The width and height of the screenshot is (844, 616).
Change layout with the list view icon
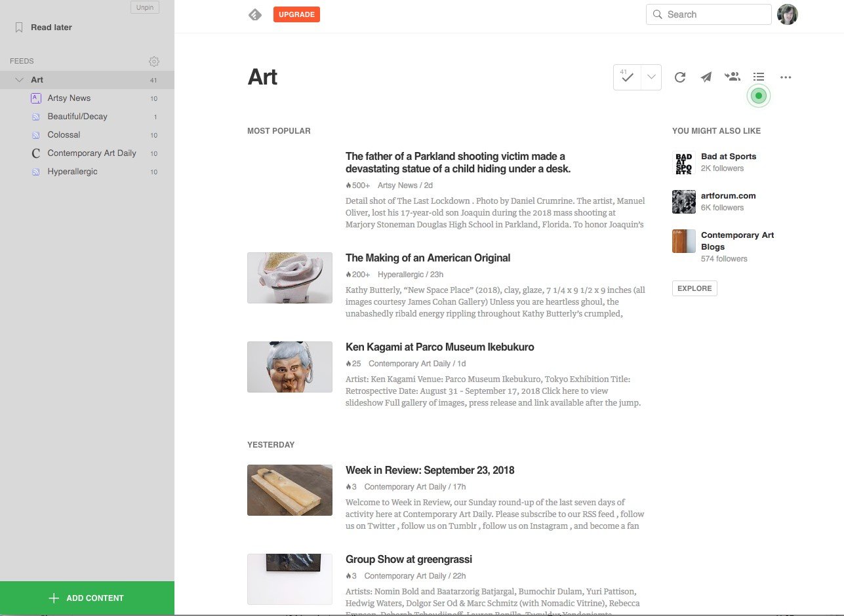coord(759,77)
